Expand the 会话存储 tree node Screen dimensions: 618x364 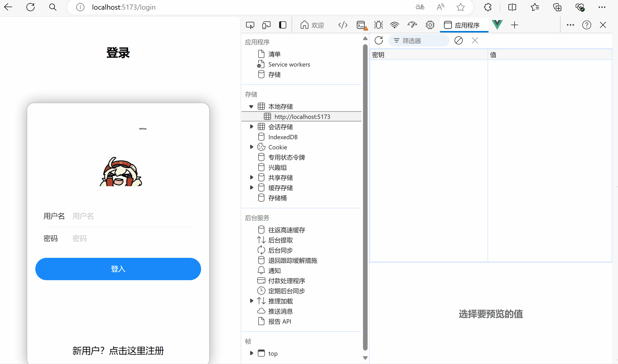click(x=252, y=126)
